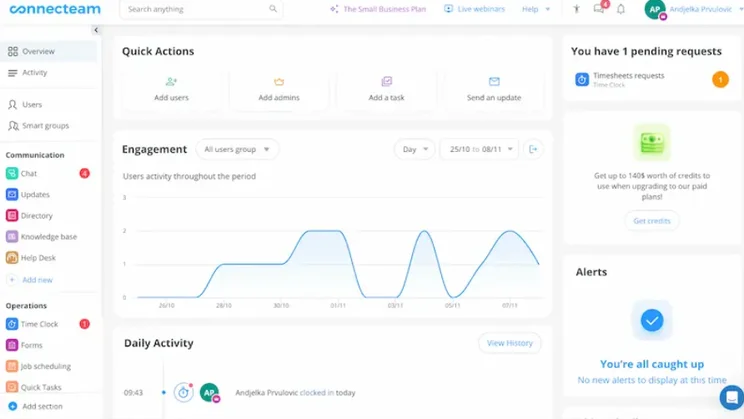Open the Day interval dropdown

pyautogui.click(x=414, y=149)
